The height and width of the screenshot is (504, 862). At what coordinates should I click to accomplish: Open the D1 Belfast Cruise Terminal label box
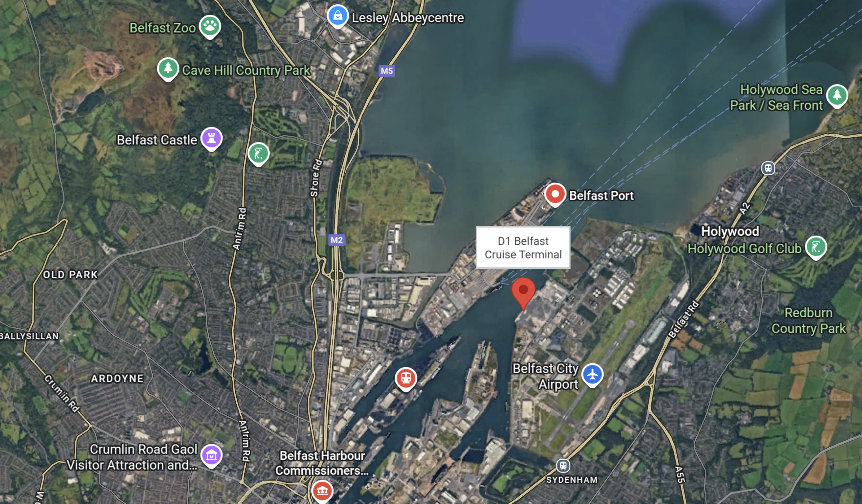pos(523,248)
